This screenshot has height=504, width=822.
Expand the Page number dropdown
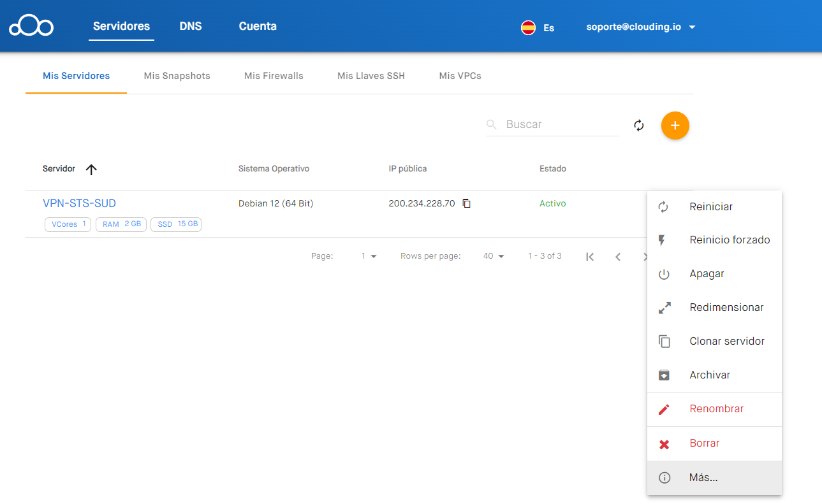(x=369, y=256)
